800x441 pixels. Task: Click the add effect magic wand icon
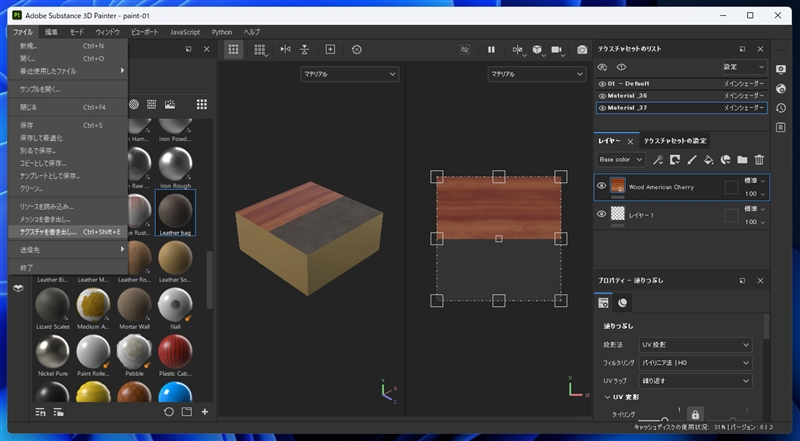click(x=658, y=160)
